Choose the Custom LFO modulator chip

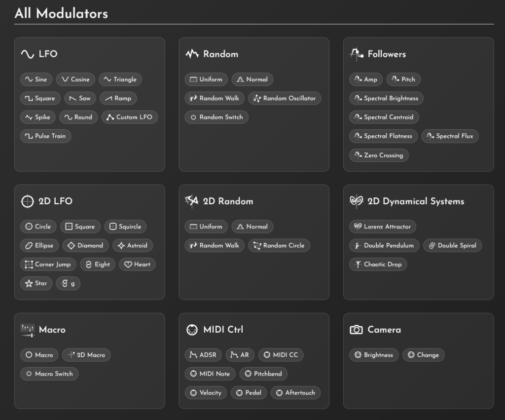pos(130,117)
